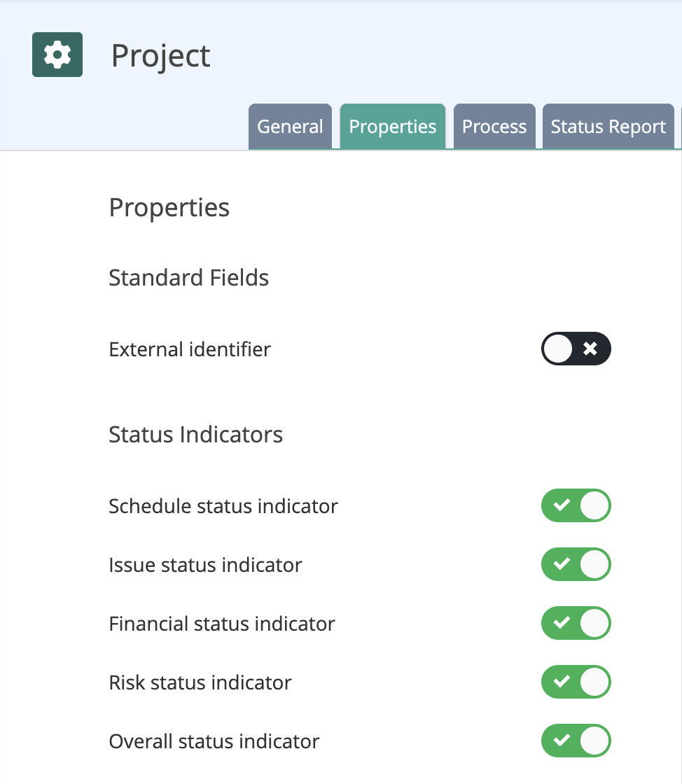Image resolution: width=682 pixels, height=784 pixels.
Task: Click the Risk status indicator label
Action: pyautogui.click(x=200, y=682)
